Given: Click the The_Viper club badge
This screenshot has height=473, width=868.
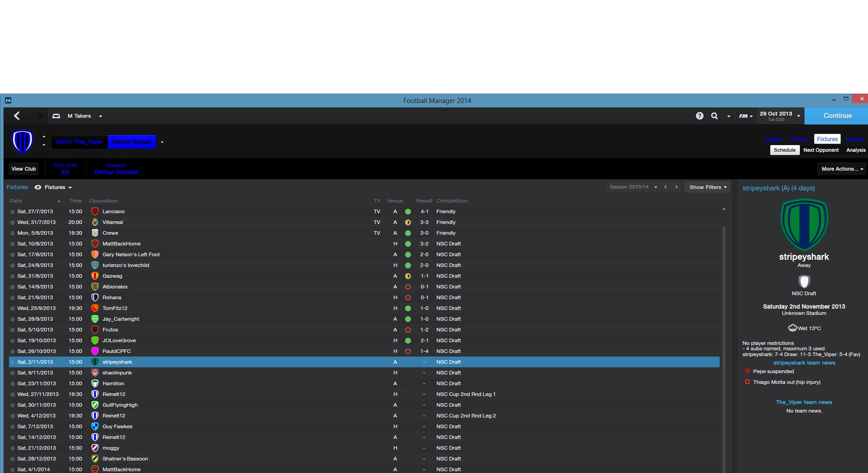Looking at the screenshot, I should tap(22, 142).
